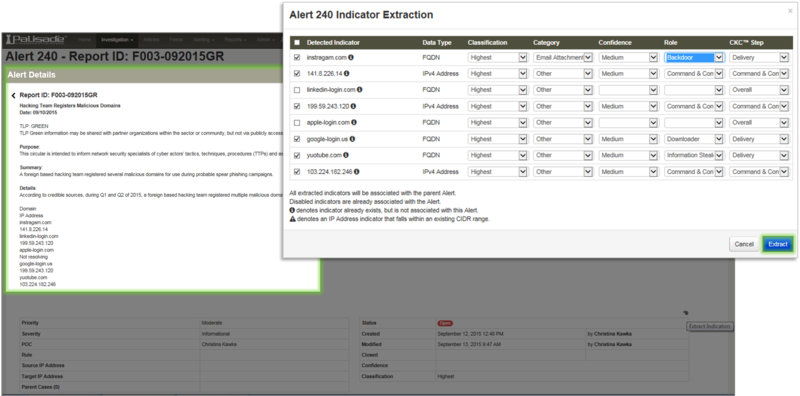
Task: Click the Highest classification value in the details table
Action: click(445, 377)
